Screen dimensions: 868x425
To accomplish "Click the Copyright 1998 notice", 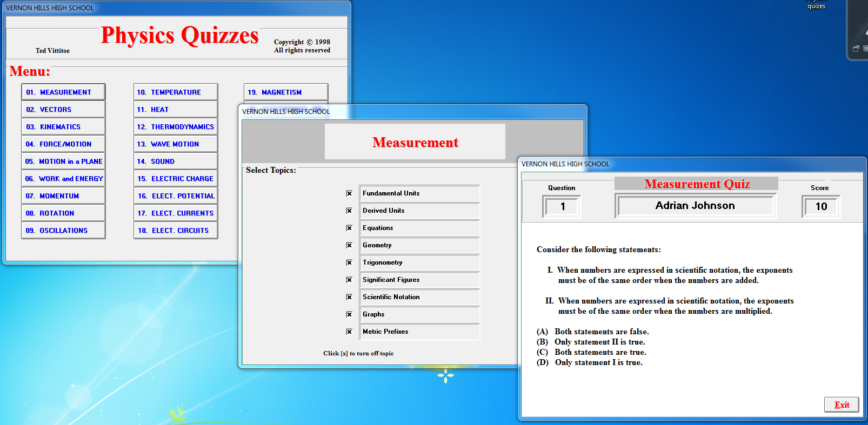I will point(302,46).
